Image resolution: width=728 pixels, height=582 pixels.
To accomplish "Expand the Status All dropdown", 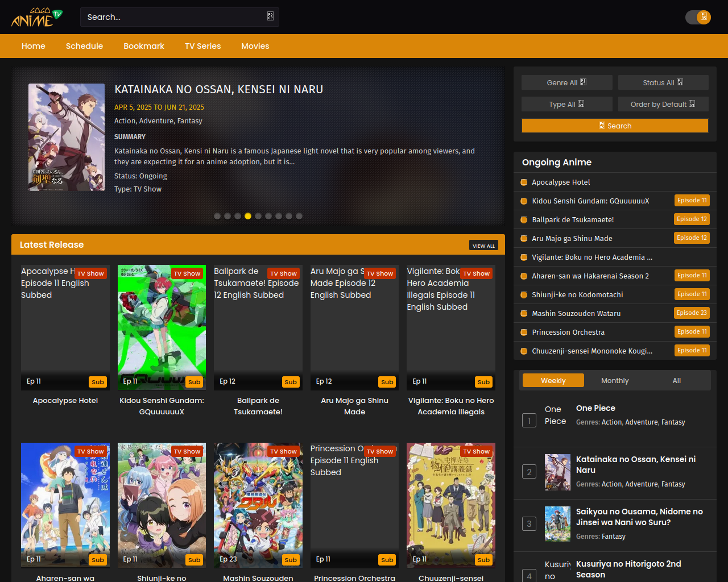I will pyautogui.click(x=663, y=82).
